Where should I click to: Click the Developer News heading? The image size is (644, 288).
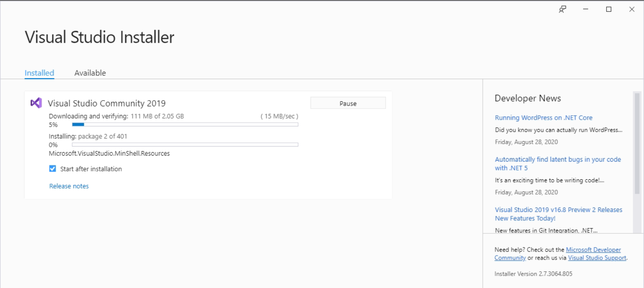(528, 98)
